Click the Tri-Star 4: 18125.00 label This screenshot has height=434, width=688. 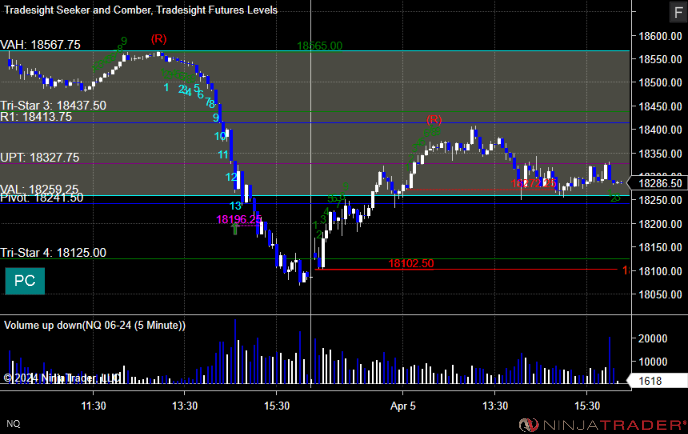click(53, 252)
